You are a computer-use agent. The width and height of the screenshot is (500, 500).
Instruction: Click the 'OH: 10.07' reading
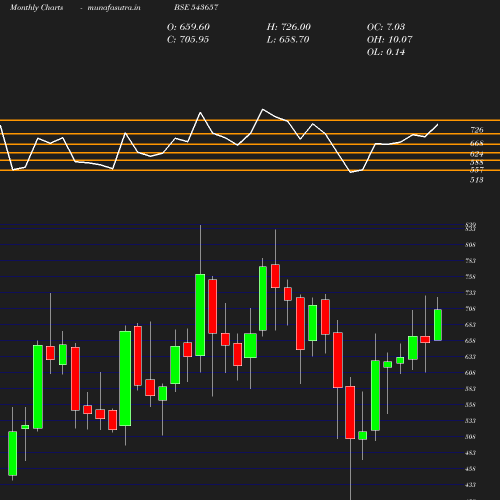pyautogui.click(x=390, y=40)
